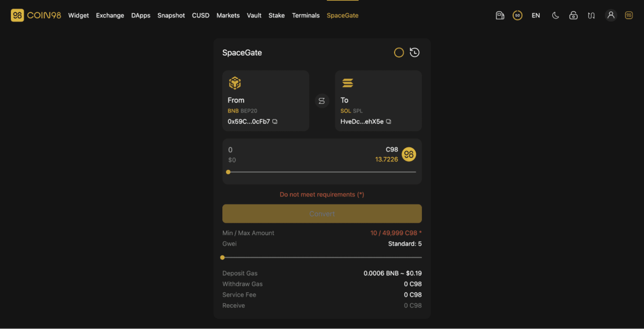Select the SpaceGate tab

coord(342,15)
